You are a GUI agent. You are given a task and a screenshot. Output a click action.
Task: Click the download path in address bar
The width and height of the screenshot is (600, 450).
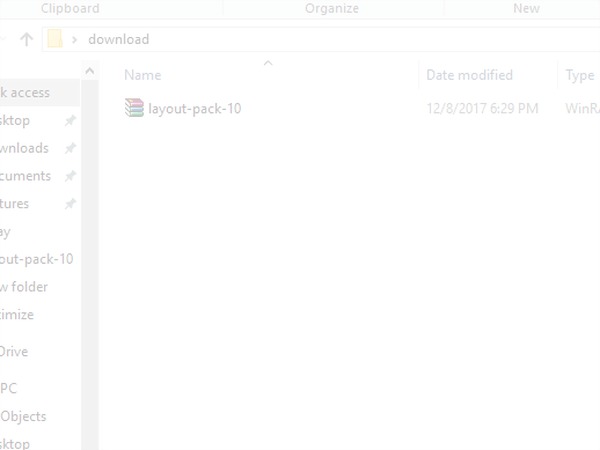pyautogui.click(x=119, y=39)
